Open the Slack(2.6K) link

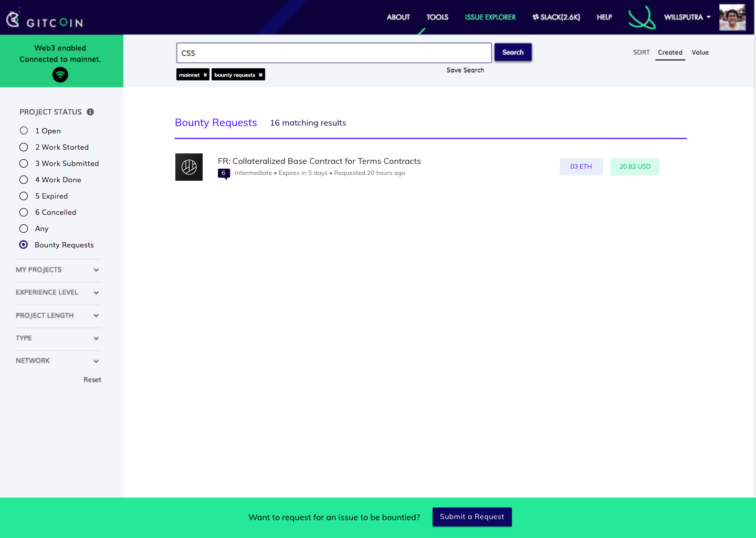pos(556,17)
